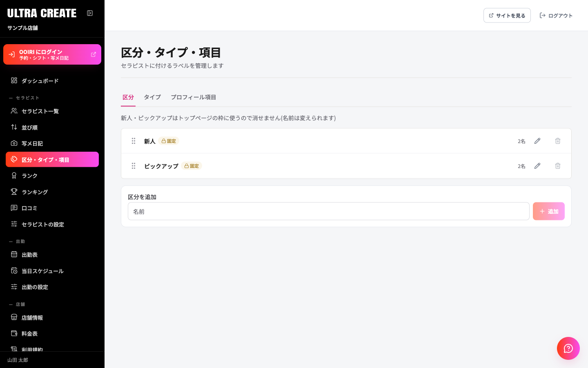This screenshot has height=368, width=588.
Task: Click the trash icon for 新人
Action: pos(558,141)
